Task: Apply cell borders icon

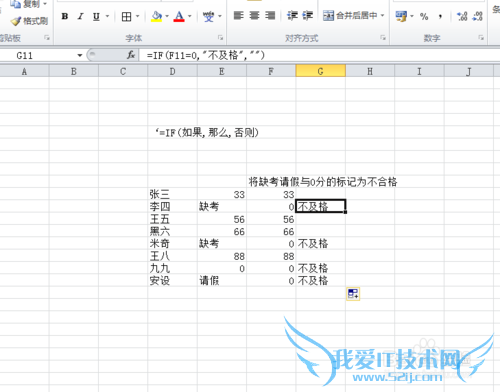Action: pos(126,16)
